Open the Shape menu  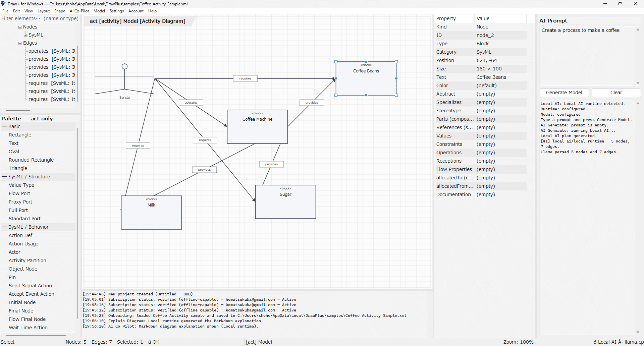pyautogui.click(x=60, y=11)
